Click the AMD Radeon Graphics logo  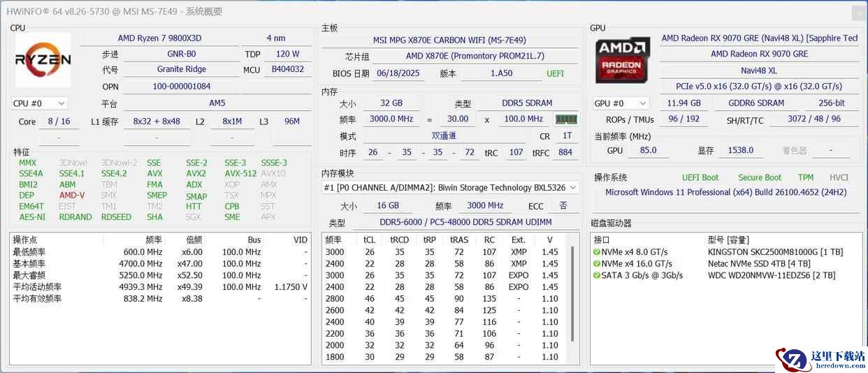[x=622, y=60]
